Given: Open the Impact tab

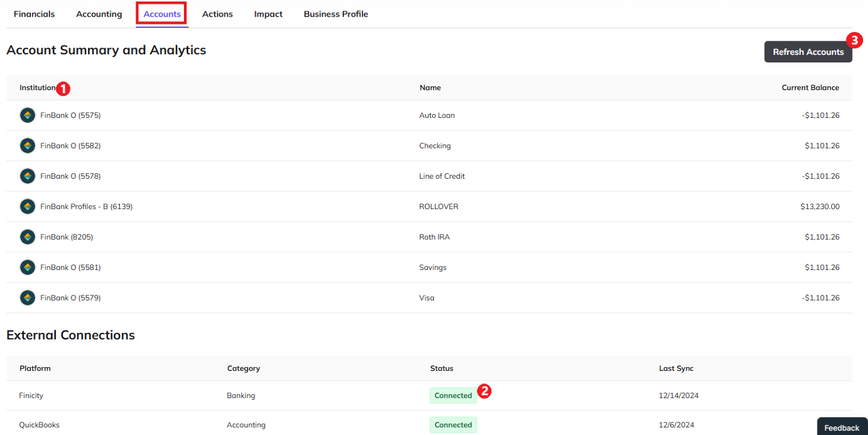Looking at the screenshot, I should click(x=268, y=14).
